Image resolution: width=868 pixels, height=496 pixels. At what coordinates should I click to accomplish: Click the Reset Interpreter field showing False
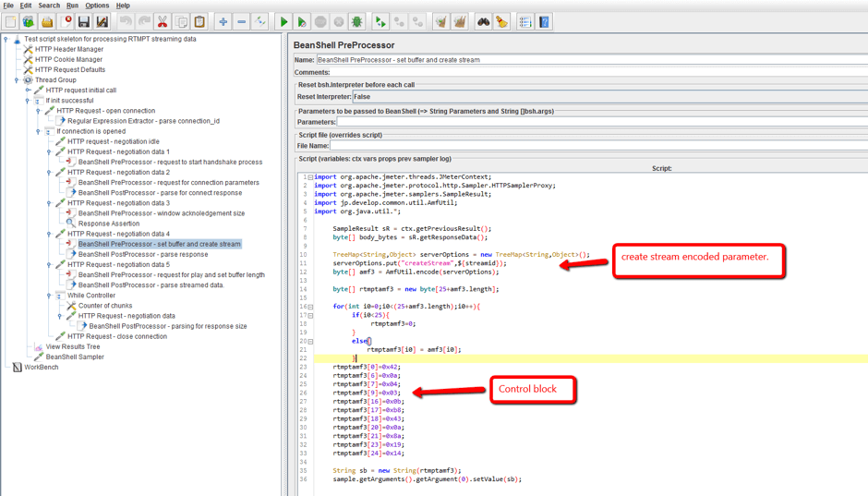point(610,97)
